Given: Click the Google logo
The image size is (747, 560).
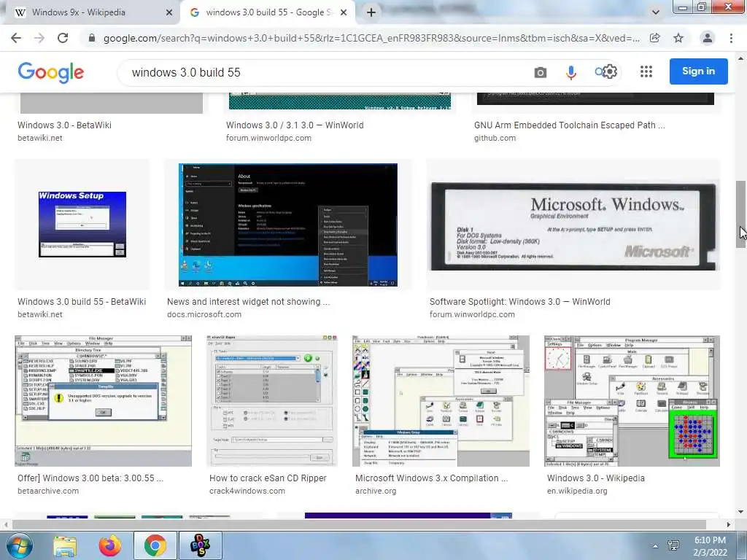Looking at the screenshot, I should tap(51, 72).
